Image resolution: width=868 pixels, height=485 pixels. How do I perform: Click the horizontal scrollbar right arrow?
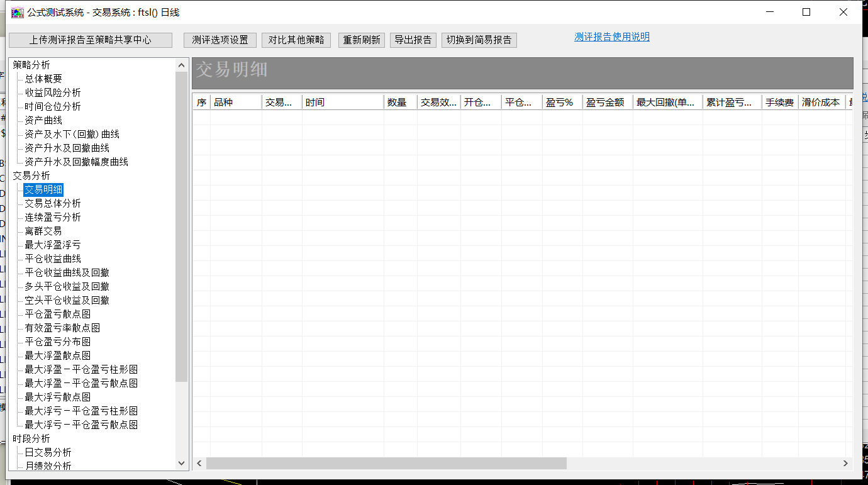click(x=845, y=463)
